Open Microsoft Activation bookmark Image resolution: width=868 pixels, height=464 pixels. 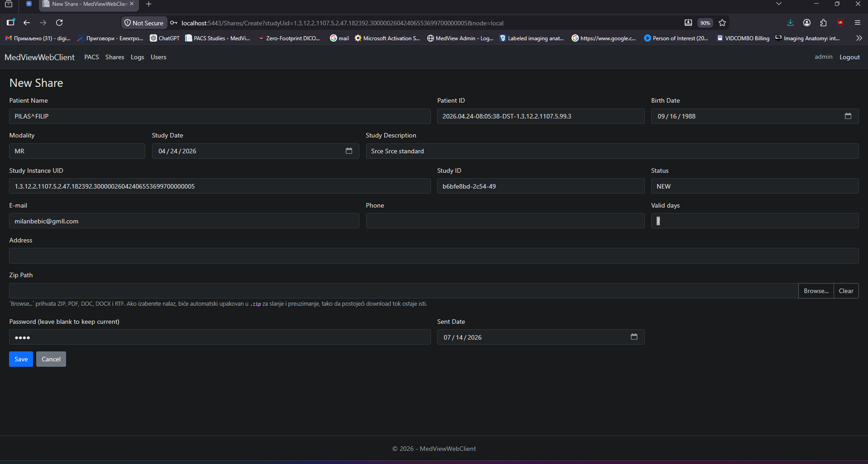tap(387, 38)
